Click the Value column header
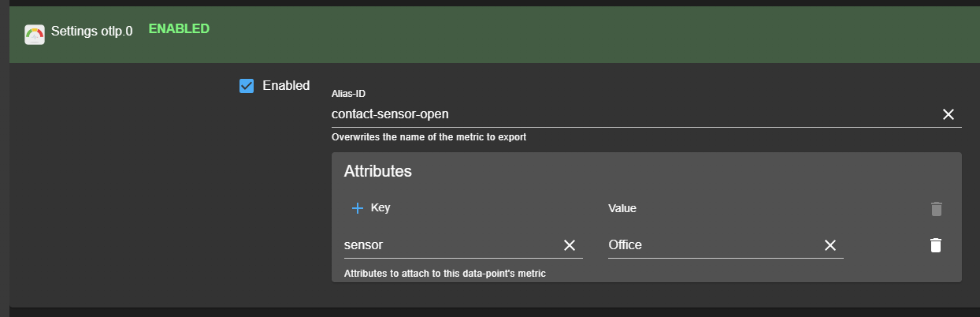The height and width of the screenshot is (317, 980). 622,209
